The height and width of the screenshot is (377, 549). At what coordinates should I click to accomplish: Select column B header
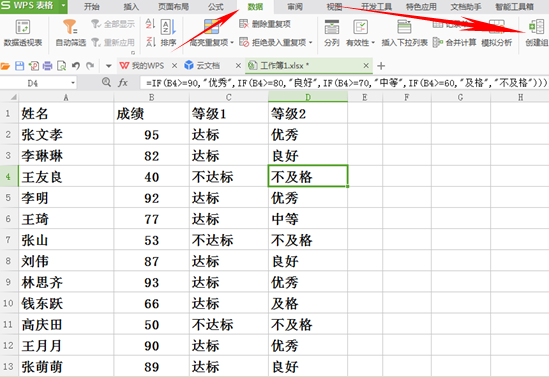pyautogui.click(x=152, y=97)
